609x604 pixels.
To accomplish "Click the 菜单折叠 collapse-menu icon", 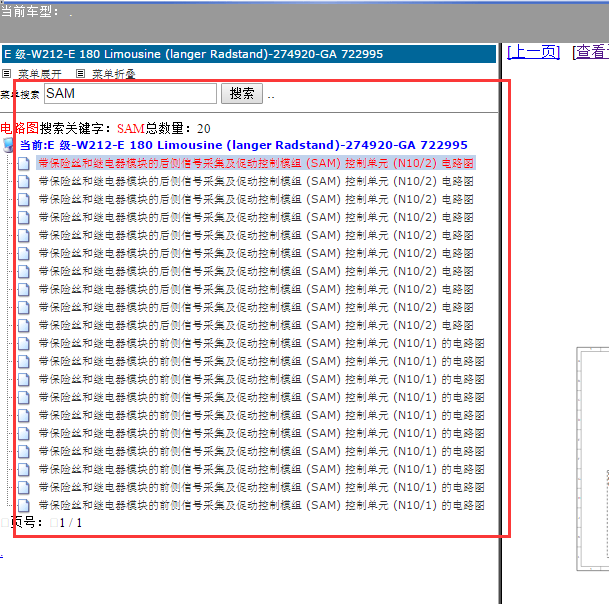I will coord(80,73).
